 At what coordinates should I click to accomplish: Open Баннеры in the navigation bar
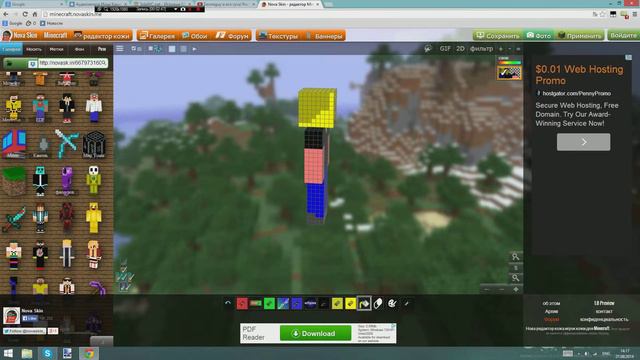click(324, 36)
